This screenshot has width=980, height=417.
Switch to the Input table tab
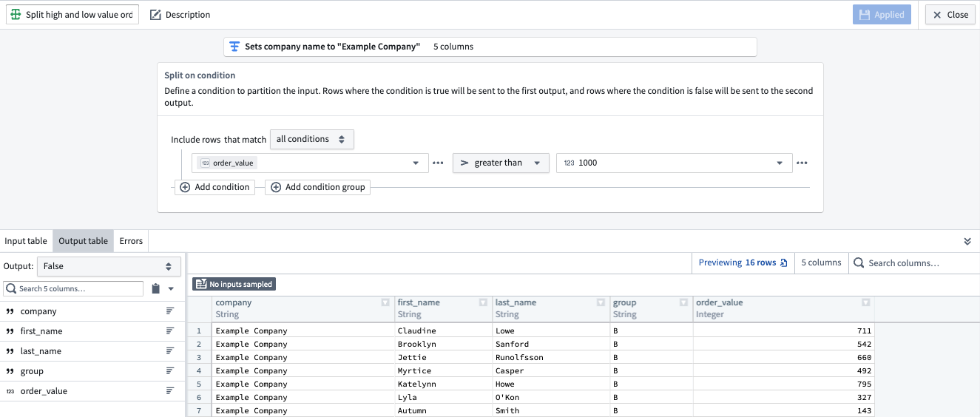pyautogui.click(x=26, y=241)
